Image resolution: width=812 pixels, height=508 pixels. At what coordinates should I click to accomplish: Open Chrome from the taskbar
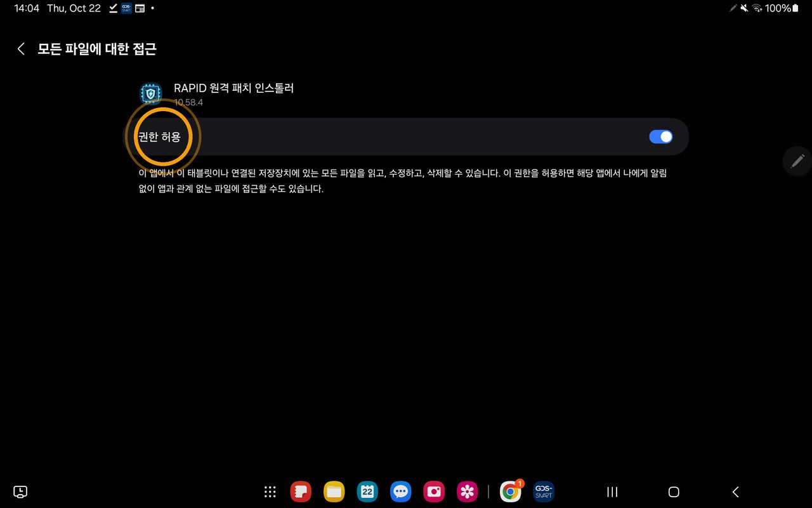[510, 491]
